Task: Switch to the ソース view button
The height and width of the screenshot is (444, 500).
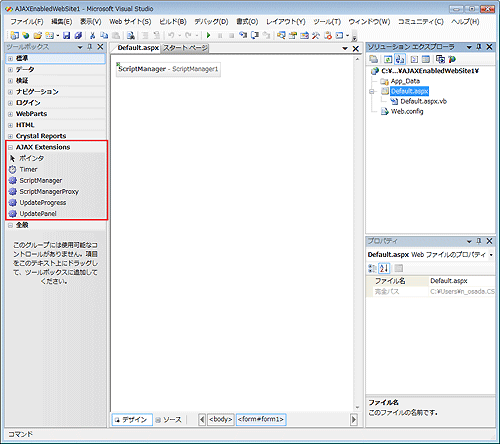Action: click(169, 420)
